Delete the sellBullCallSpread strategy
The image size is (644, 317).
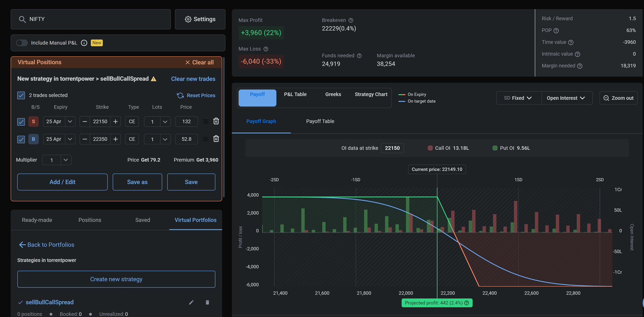(x=207, y=302)
